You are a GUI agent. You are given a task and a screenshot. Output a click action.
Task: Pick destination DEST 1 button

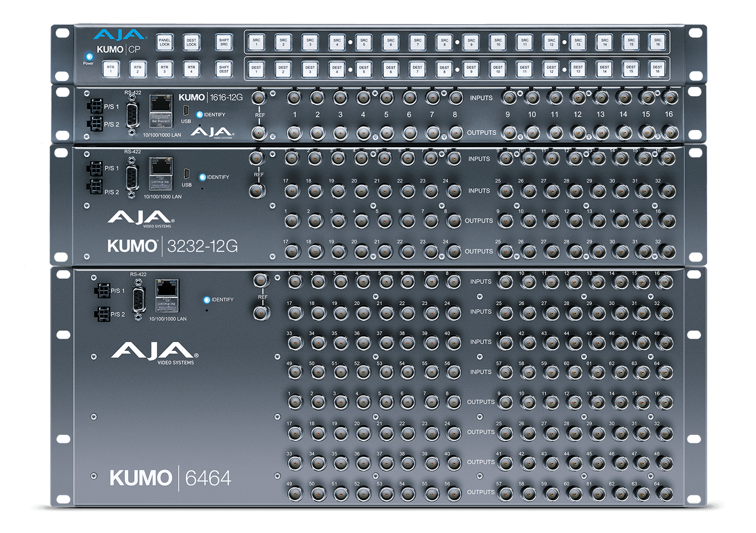pos(256,69)
